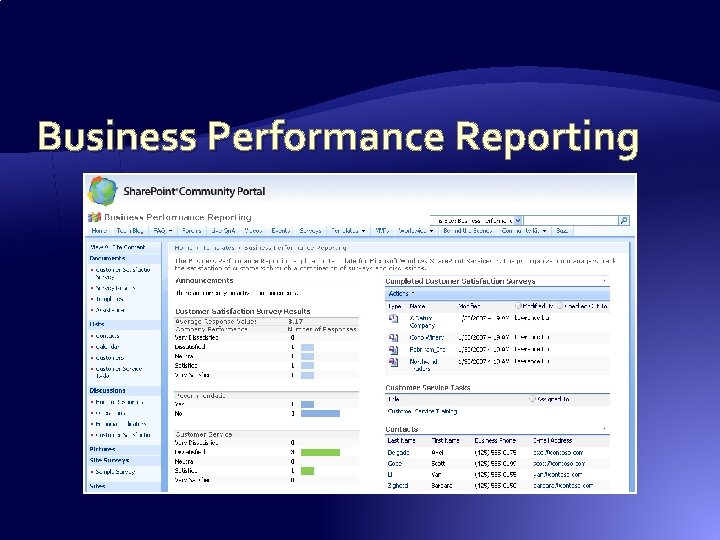Sort contacts by the First Name column header

pyautogui.click(x=445, y=441)
